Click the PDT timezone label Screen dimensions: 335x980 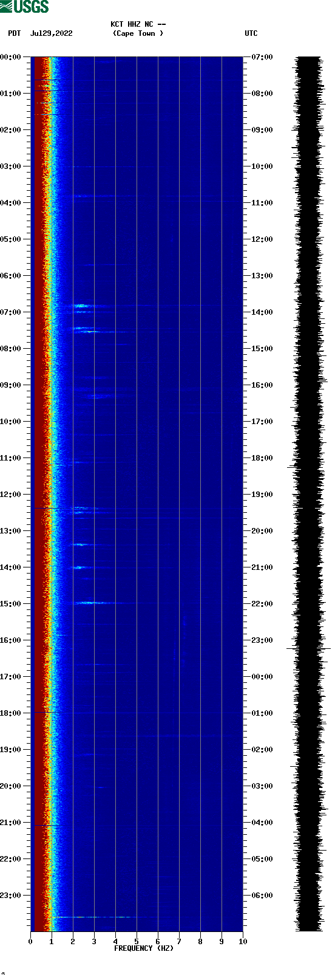pyautogui.click(x=15, y=33)
